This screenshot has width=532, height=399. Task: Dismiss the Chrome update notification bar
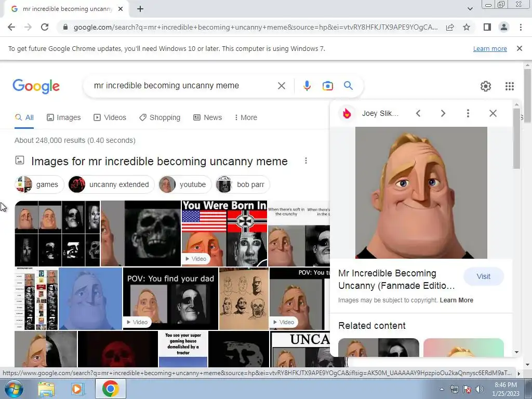(x=519, y=48)
